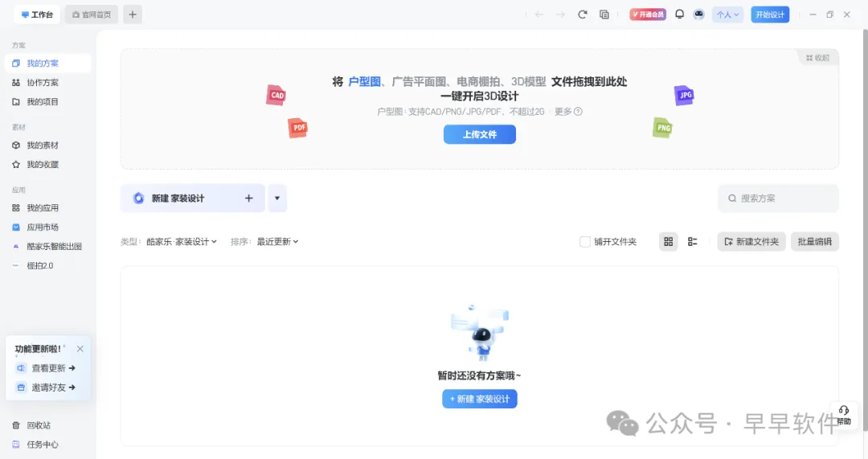Focus the 搜索方案 search field
Image resolution: width=868 pixels, height=459 pixels.
(x=778, y=199)
